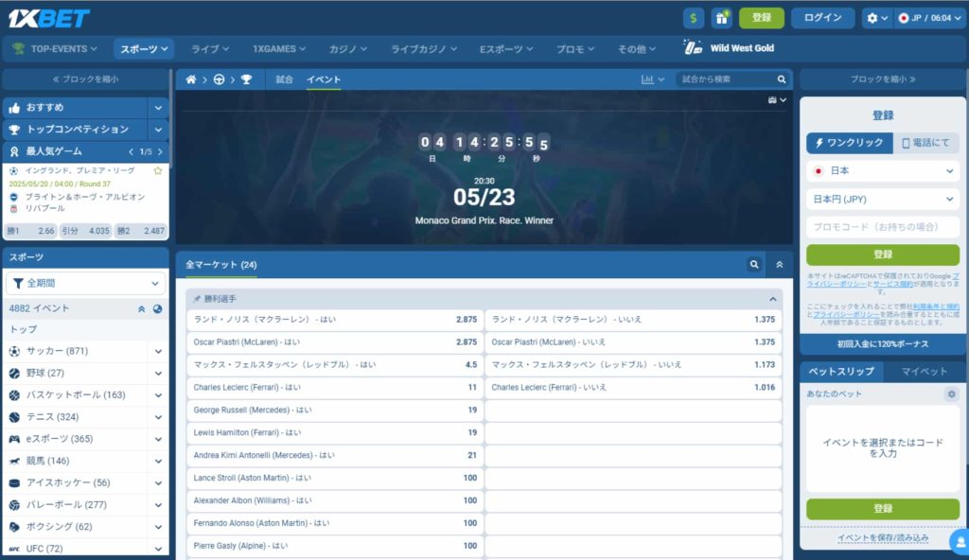The image size is (969, 560).
Task: Click the search magnifier in match search
Action: tap(781, 79)
